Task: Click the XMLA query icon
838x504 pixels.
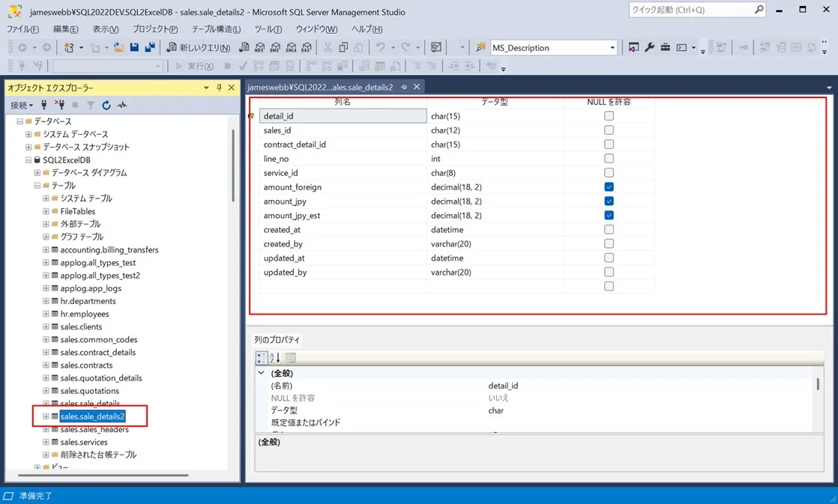Action: [x=291, y=47]
